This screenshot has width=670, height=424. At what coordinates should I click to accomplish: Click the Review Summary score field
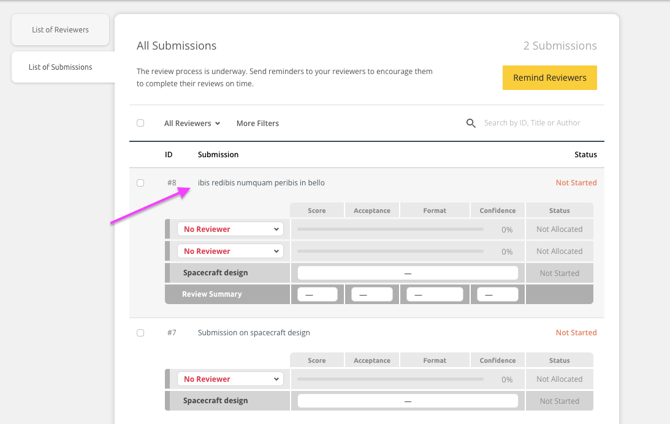(x=317, y=295)
